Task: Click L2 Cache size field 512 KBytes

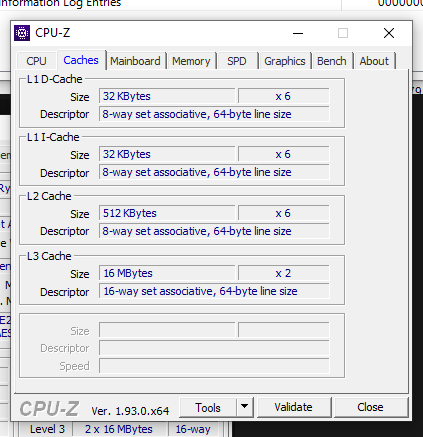Action: click(x=167, y=213)
